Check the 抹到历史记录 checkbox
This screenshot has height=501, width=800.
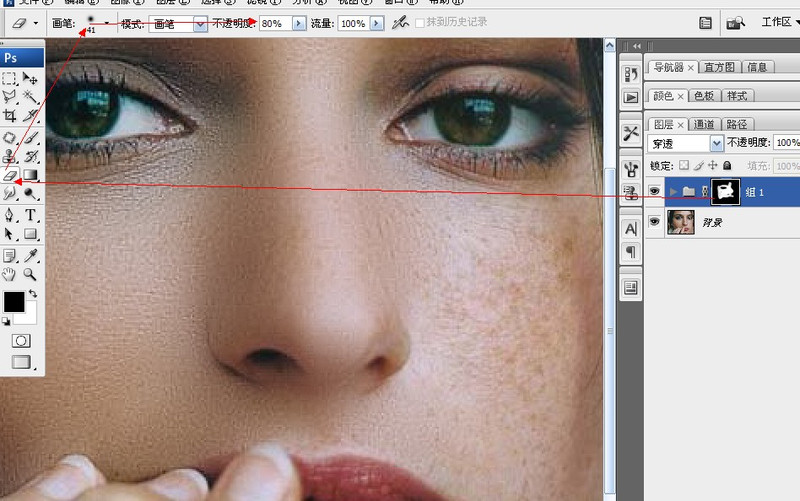click(x=420, y=22)
